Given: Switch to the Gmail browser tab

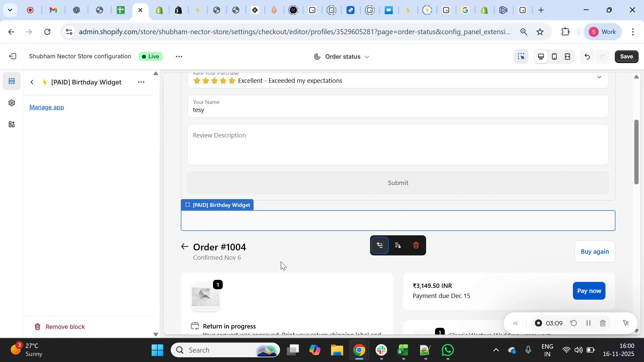Looking at the screenshot, I should click(x=53, y=10).
